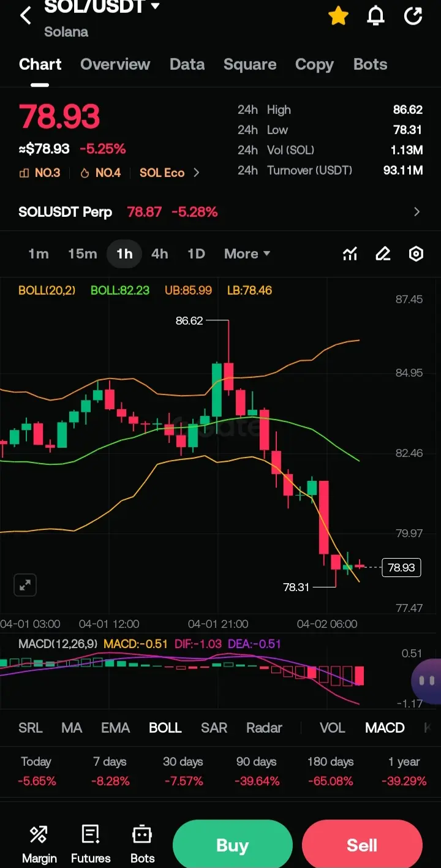Open chart settings hexagon icon

coord(416,254)
